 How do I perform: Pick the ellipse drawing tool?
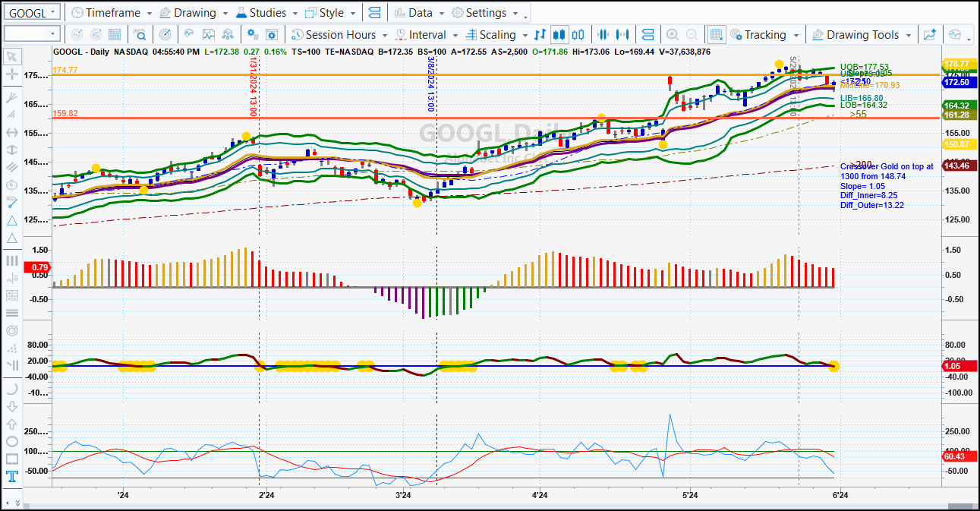coord(12,441)
